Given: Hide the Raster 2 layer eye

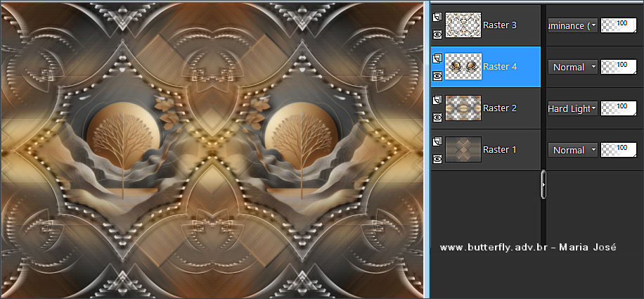Looking at the screenshot, I should 437,117.
